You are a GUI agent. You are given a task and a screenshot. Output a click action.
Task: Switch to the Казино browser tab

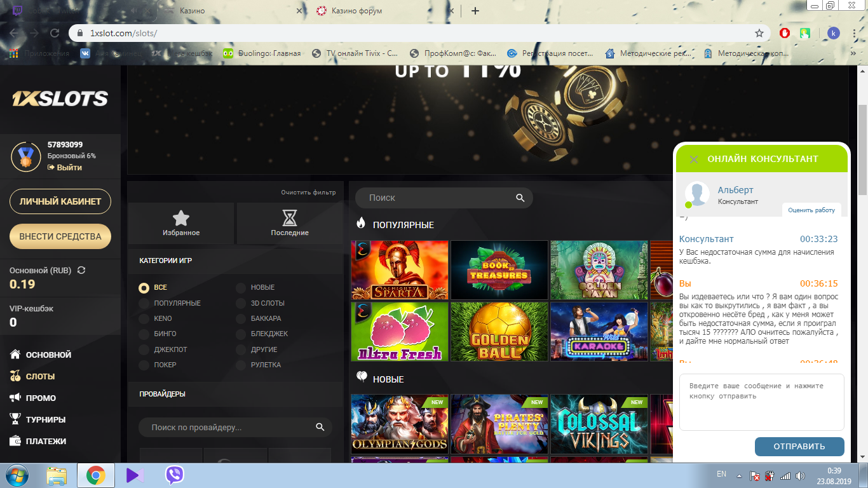(x=233, y=11)
